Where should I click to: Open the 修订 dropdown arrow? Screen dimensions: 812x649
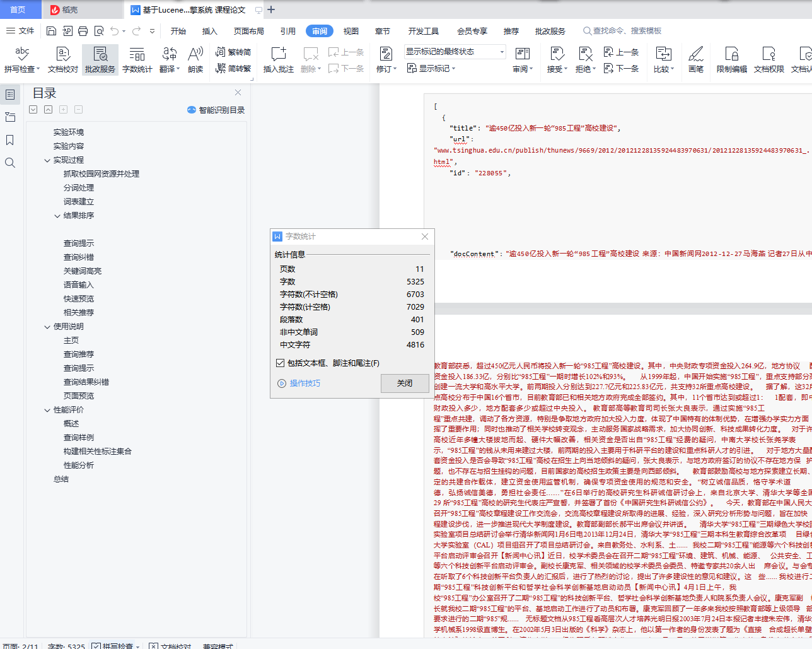click(395, 69)
